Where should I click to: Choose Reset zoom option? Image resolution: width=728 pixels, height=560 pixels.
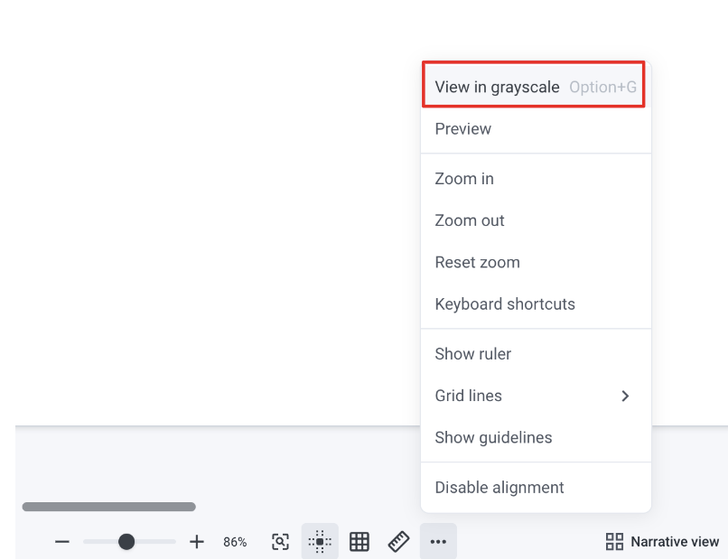click(x=477, y=263)
